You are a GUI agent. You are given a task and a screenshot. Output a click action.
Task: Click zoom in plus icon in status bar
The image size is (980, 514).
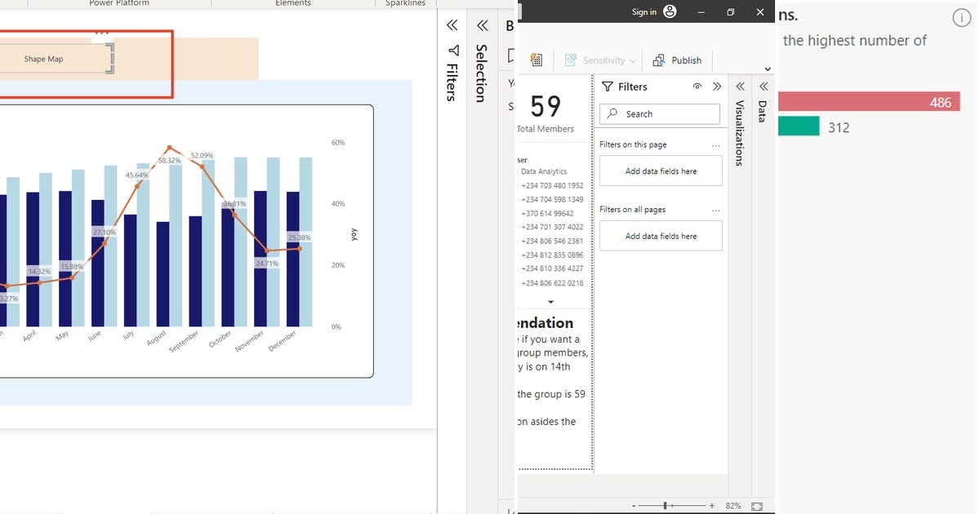pyautogui.click(x=712, y=506)
